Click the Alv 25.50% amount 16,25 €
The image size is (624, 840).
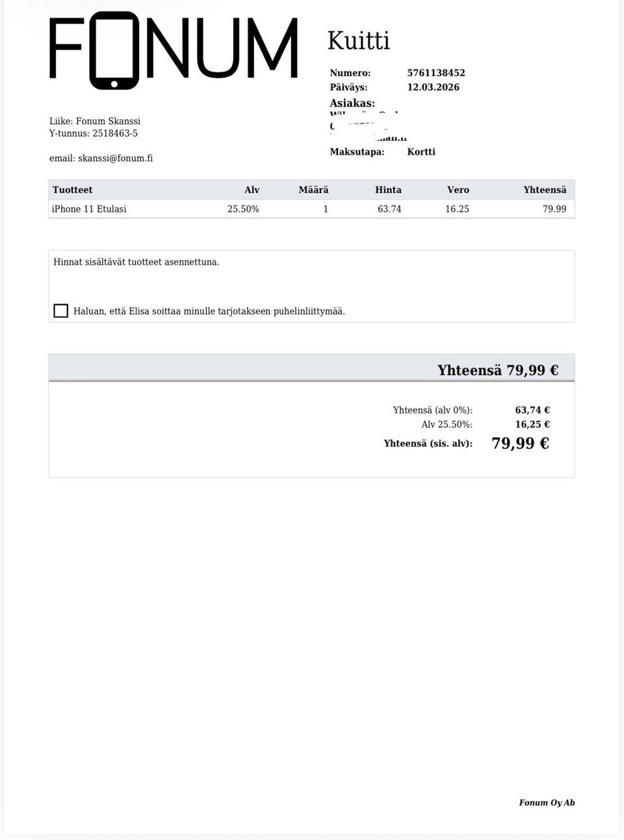pos(532,424)
